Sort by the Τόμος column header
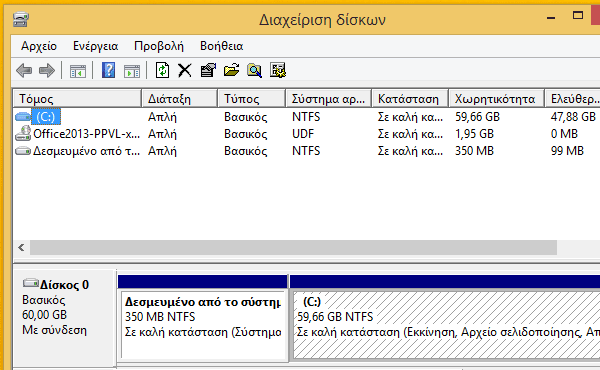600x370 pixels. tap(77, 99)
